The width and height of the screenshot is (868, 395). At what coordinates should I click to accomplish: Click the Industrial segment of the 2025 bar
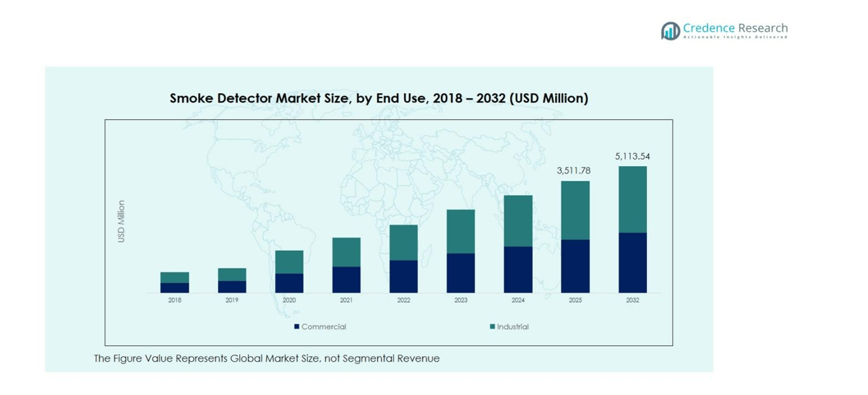pos(575,209)
